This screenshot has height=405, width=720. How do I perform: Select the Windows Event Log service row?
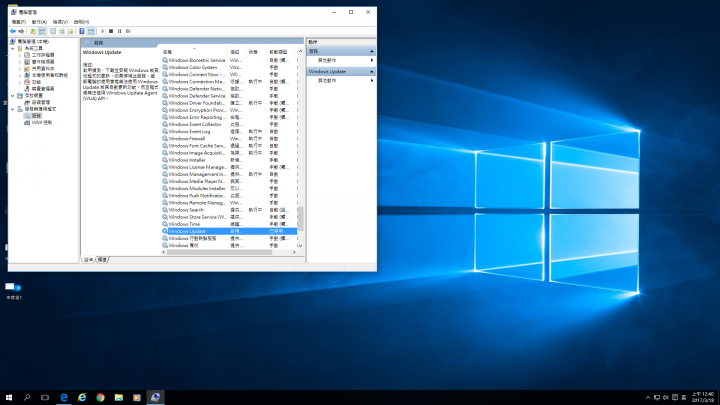coord(229,131)
